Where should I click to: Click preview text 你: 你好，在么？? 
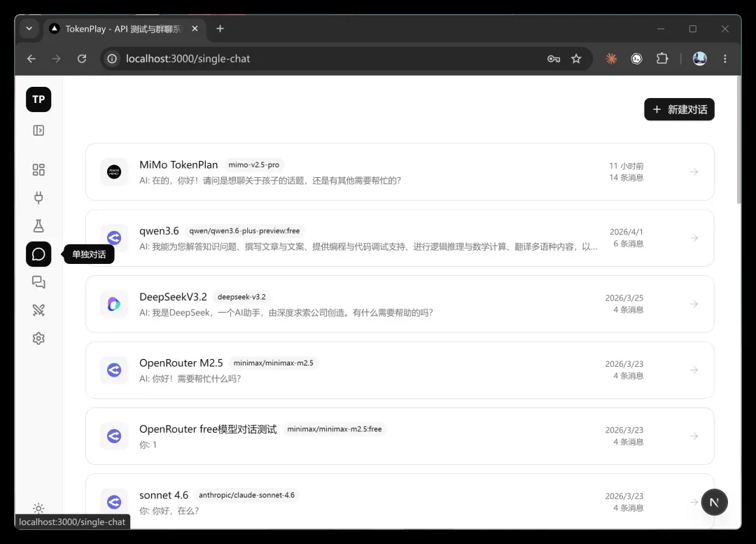click(169, 510)
